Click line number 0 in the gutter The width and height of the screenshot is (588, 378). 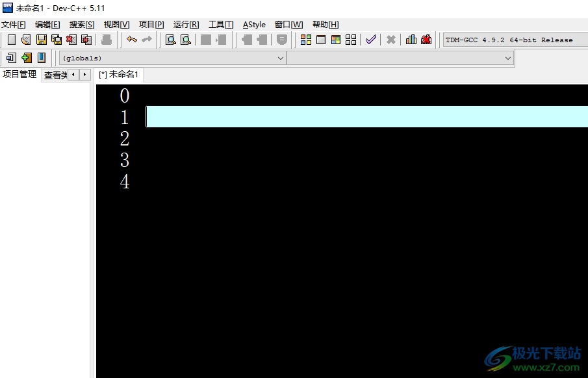pos(125,95)
